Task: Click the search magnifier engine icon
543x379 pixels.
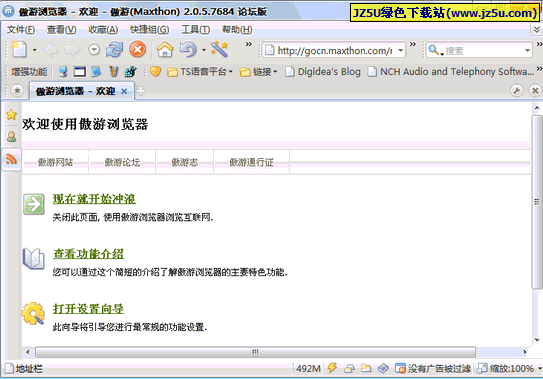Action: pos(435,51)
